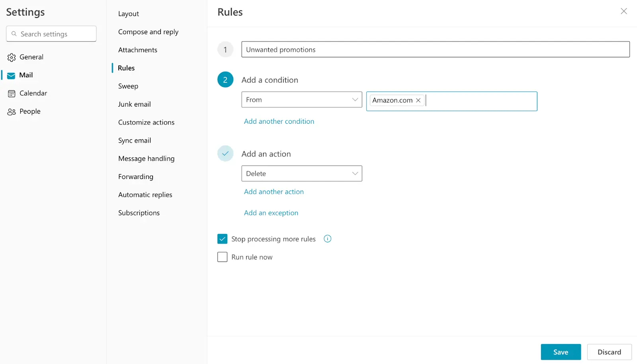Image resolution: width=637 pixels, height=364 pixels.
Task: Open the Forwarding settings section
Action: pos(135,176)
